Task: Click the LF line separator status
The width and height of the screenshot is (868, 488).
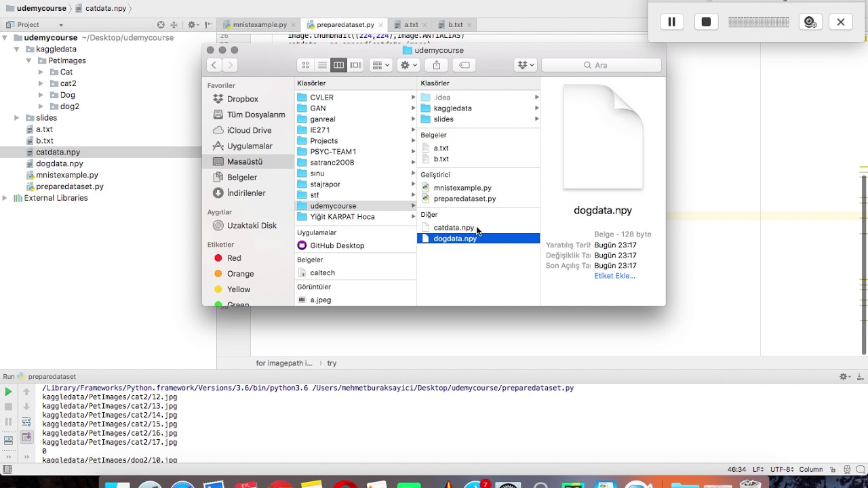Action: [757, 469]
